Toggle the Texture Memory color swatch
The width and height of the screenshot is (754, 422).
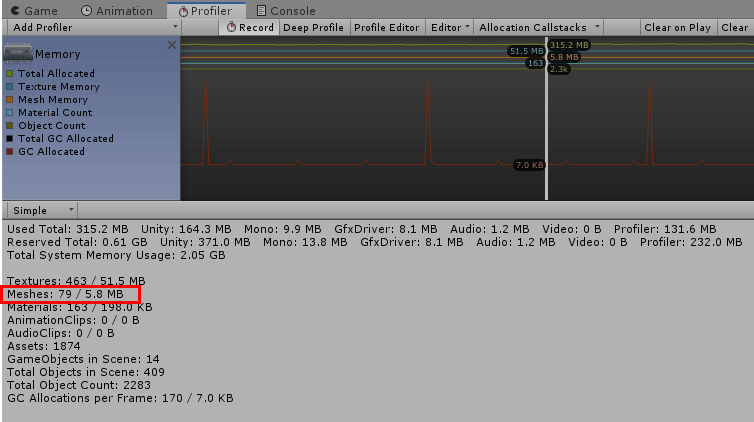coord(10,87)
